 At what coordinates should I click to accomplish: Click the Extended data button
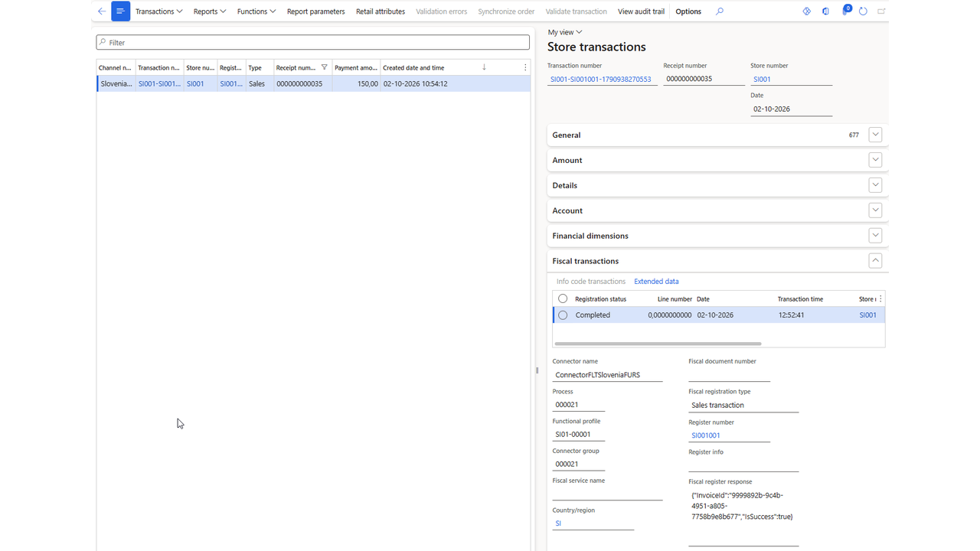pos(656,282)
